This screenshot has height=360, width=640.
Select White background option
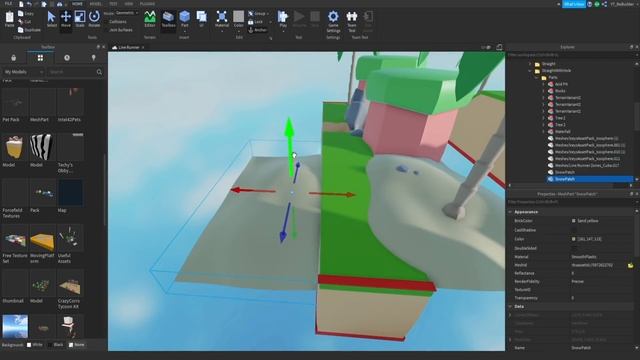34,344
